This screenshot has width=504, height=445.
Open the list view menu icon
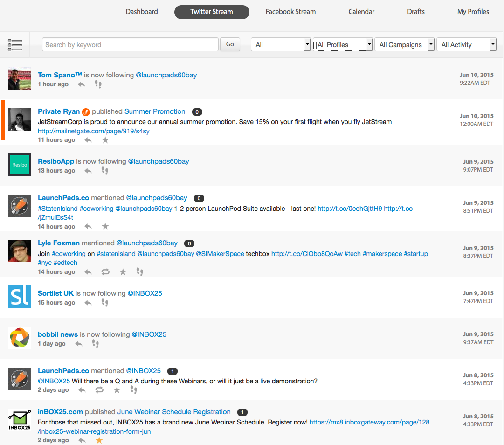coord(15,45)
